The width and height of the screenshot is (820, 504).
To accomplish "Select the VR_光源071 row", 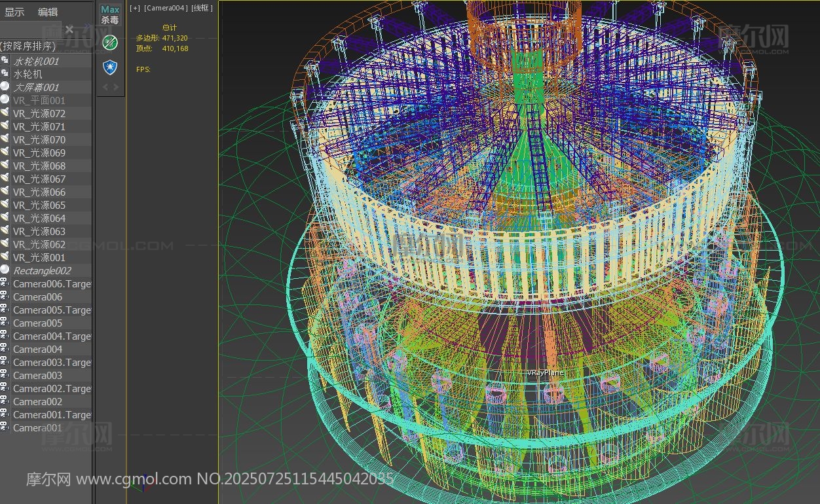I will click(46, 126).
